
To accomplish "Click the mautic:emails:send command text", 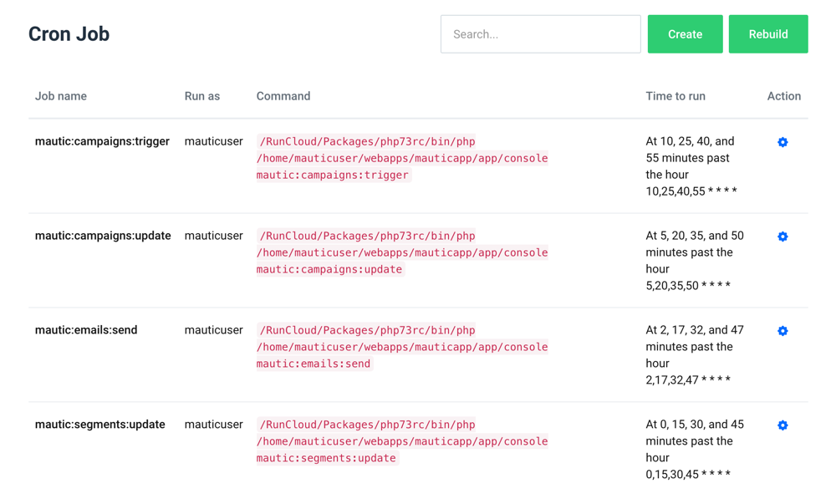I will (x=402, y=347).
